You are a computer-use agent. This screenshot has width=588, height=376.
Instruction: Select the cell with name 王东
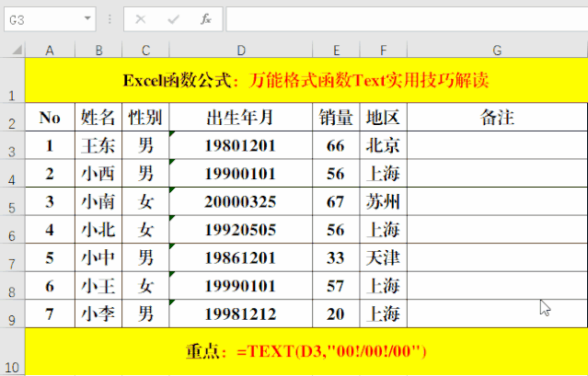[x=98, y=145]
